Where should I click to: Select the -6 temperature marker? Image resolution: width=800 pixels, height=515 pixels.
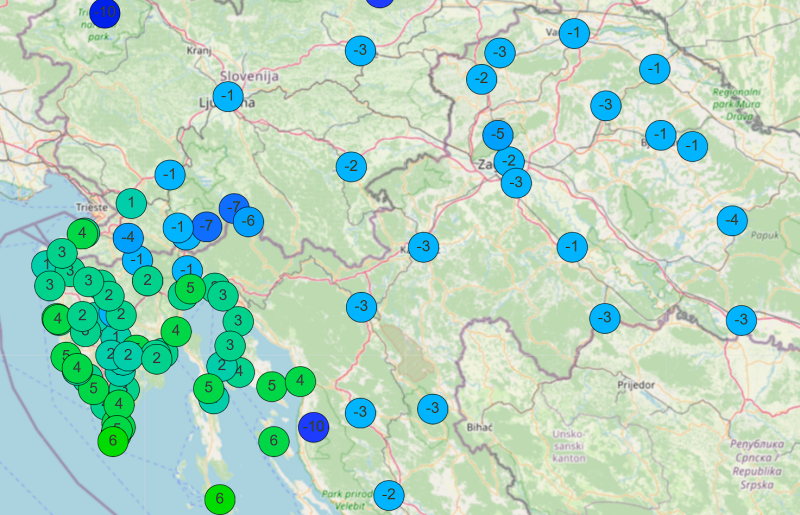(248, 220)
